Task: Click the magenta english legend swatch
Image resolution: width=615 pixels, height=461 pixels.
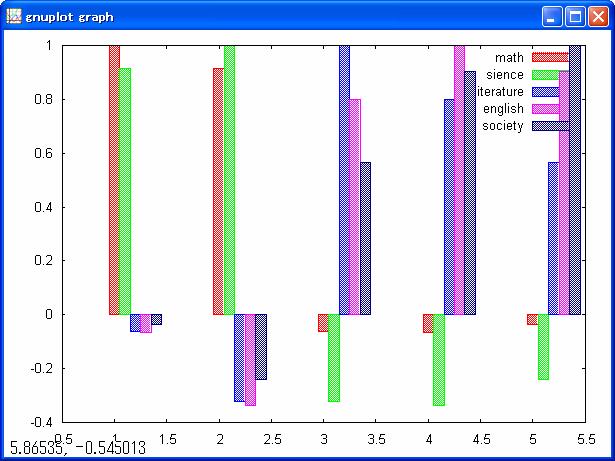Action: (x=549, y=109)
